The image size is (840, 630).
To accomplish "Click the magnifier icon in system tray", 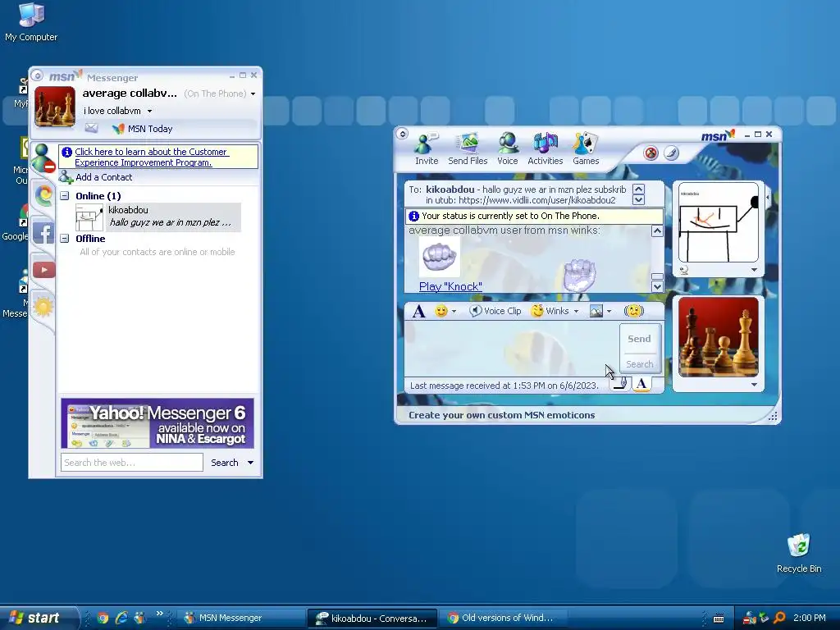I will pyautogui.click(x=779, y=618).
